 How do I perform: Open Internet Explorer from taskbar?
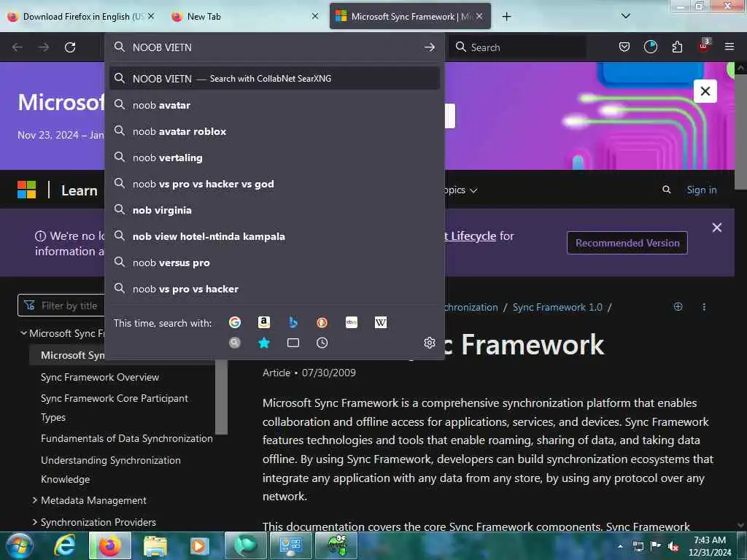point(64,545)
